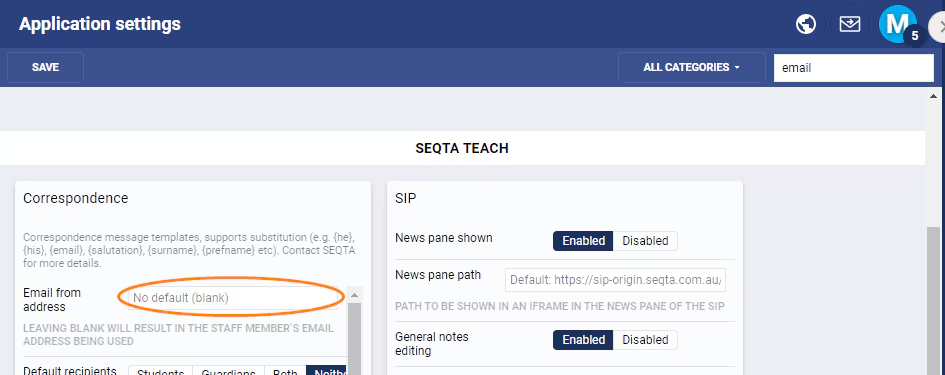
Task: Click the Email from address input
Action: coord(233,298)
